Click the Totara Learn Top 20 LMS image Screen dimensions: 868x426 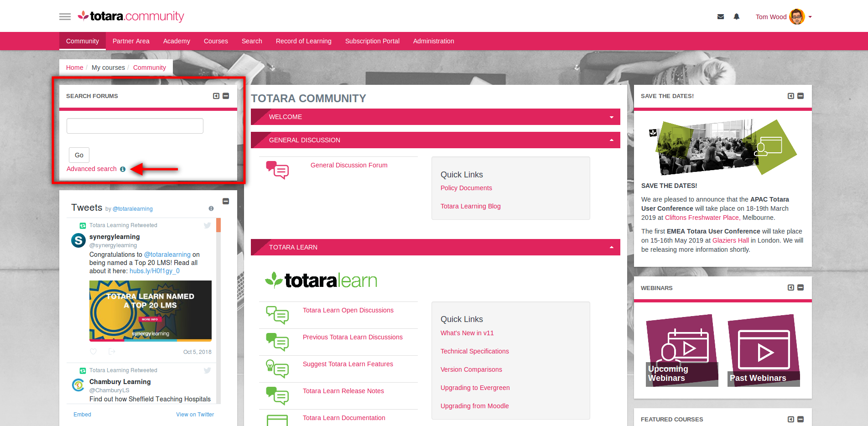tap(151, 311)
